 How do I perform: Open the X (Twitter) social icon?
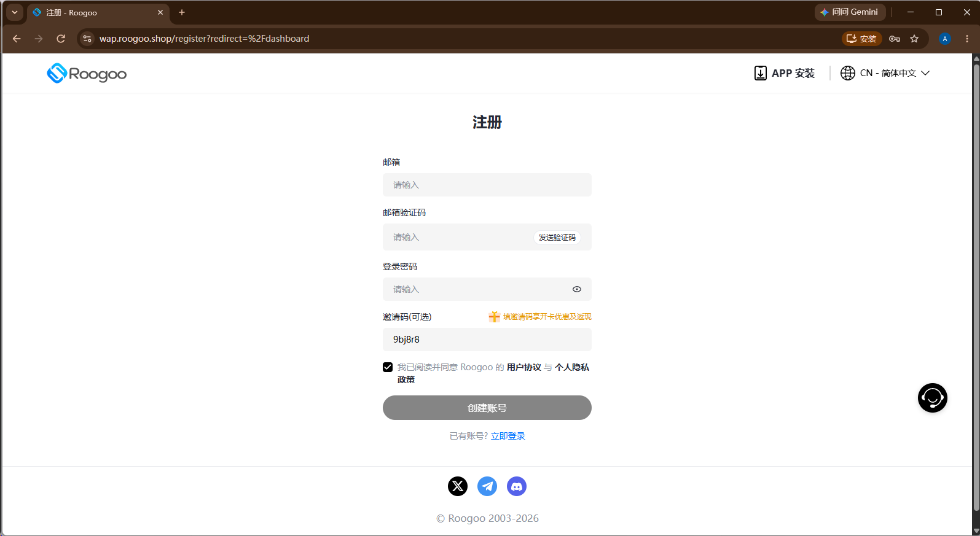click(458, 486)
